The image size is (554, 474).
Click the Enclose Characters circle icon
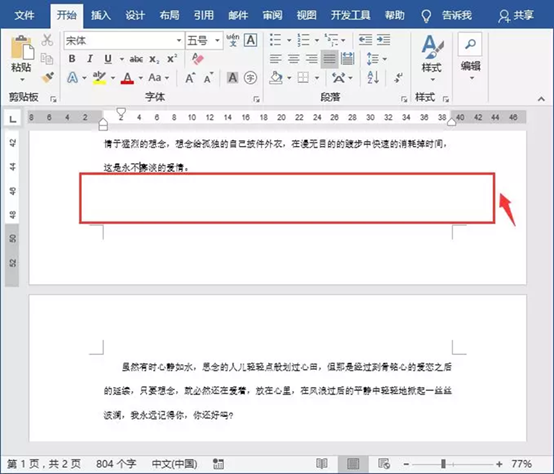250,77
